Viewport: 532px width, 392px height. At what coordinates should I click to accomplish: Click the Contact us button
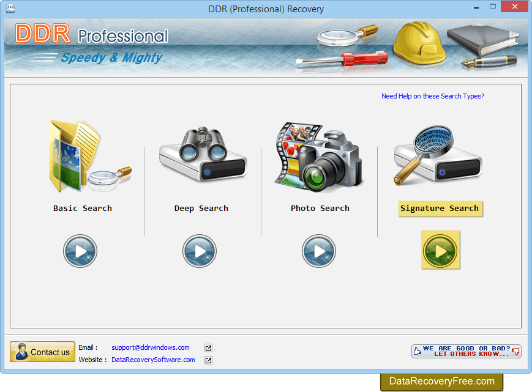pos(42,352)
